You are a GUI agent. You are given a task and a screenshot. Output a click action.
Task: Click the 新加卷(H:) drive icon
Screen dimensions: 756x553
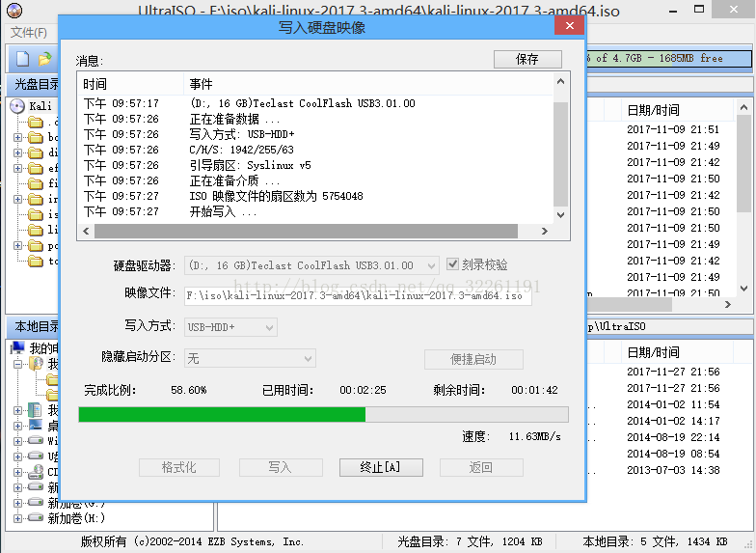coord(36,517)
